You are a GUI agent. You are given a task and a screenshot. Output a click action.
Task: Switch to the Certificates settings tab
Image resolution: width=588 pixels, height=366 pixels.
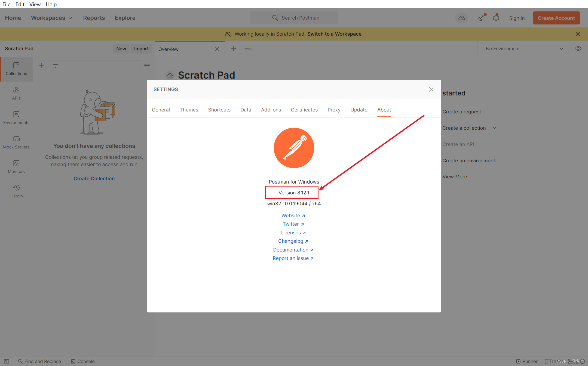click(304, 110)
